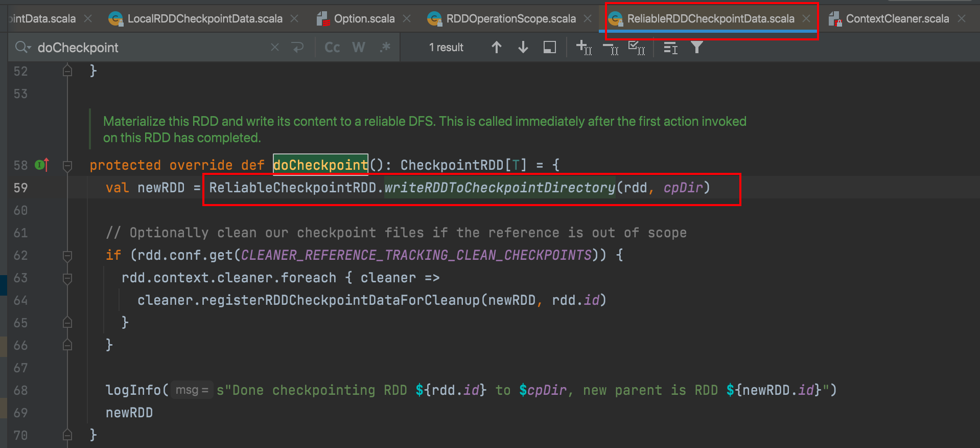
Task: Unselect occurrence icon in find bar
Action: click(610, 48)
